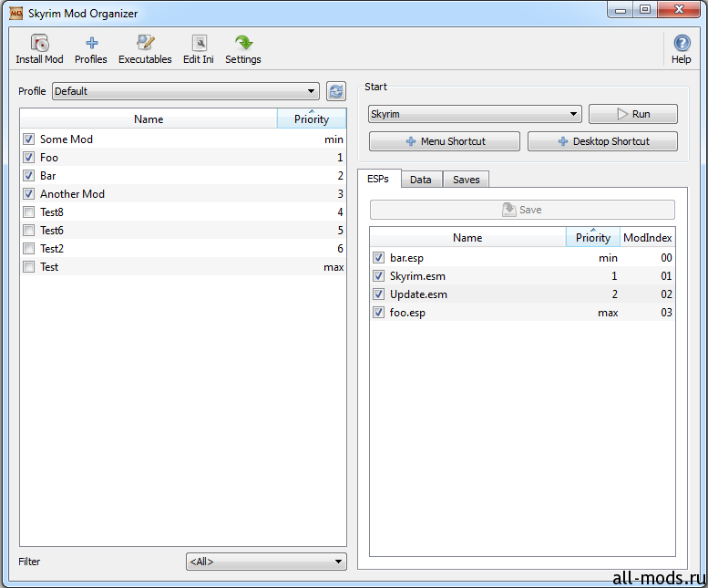The height and width of the screenshot is (588, 708).
Task: Enable the Test8 mod checkbox
Action: point(28,211)
